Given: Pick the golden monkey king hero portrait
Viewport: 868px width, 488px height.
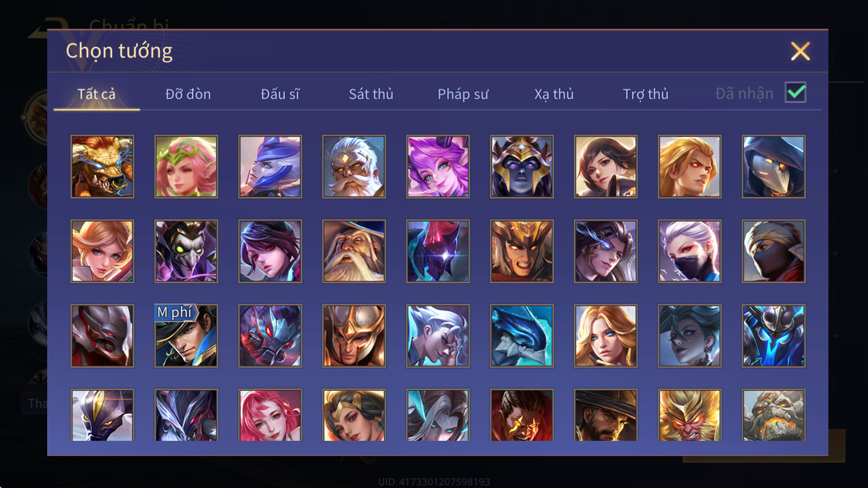Looking at the screenshot, I should click(x=690, y=415).
